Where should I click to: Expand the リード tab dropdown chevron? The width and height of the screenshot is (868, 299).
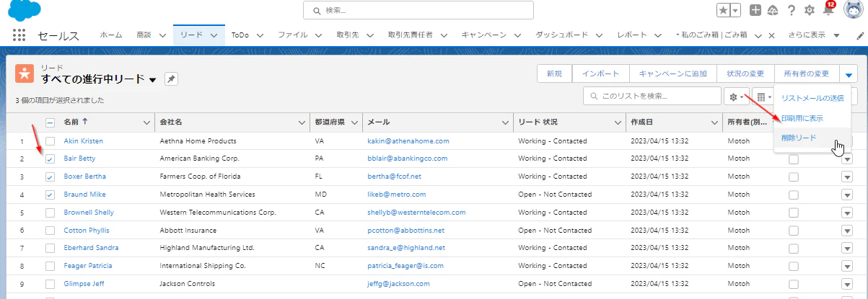pyautogui.click(x=214, y=35)
